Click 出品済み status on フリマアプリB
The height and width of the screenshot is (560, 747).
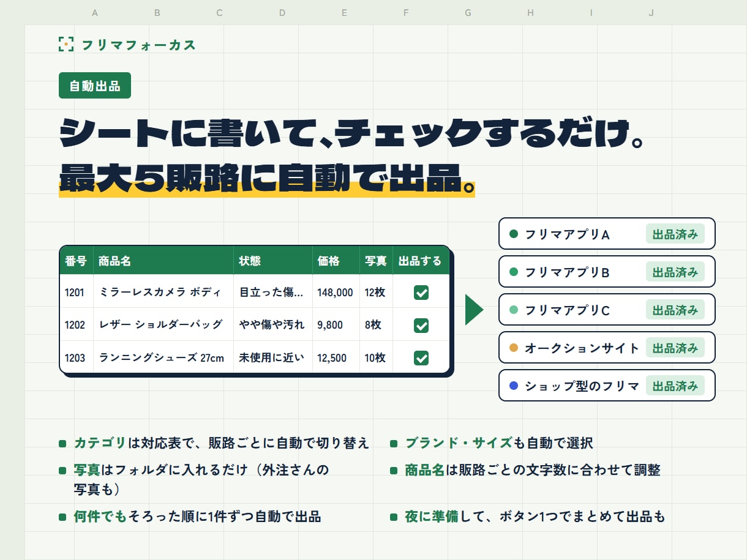675,272
